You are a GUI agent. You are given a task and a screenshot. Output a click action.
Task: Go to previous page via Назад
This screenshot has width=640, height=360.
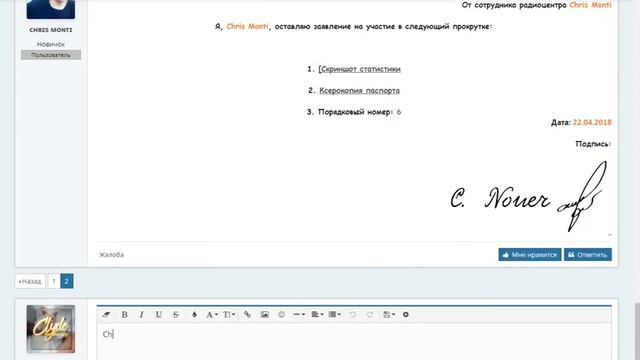30,281
